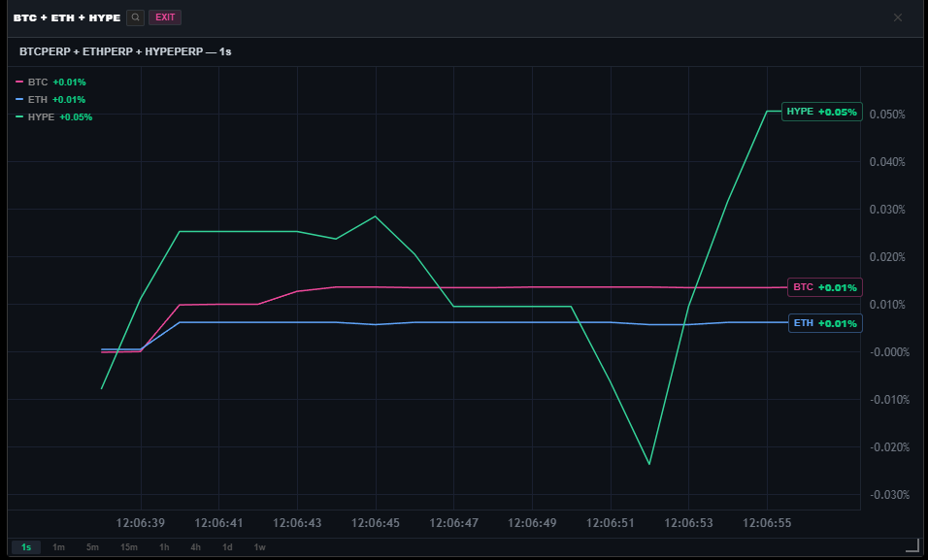The image size is (928, 560).
Task: Click the -0.010% axis label
Action: coord(889,400)
